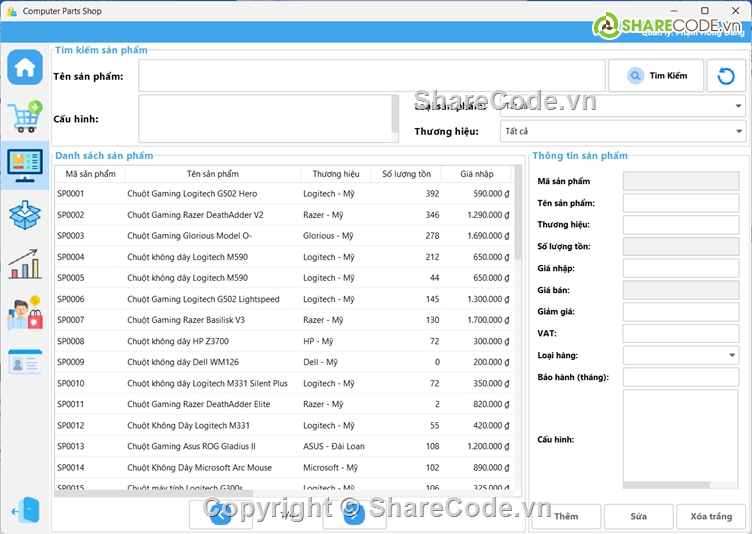Click the refresh circular arrow icon
752x534 pixels.
pyautogui.click(x=726, y=76)
